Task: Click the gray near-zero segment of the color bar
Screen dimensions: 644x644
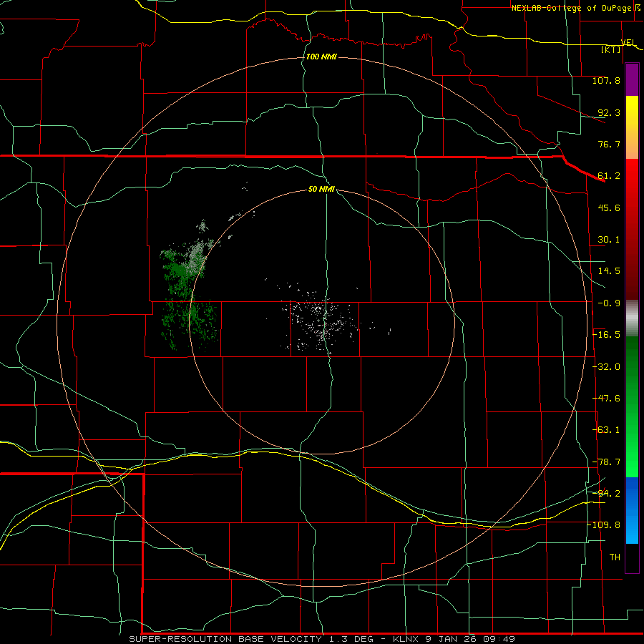Action: pos(632,318)
